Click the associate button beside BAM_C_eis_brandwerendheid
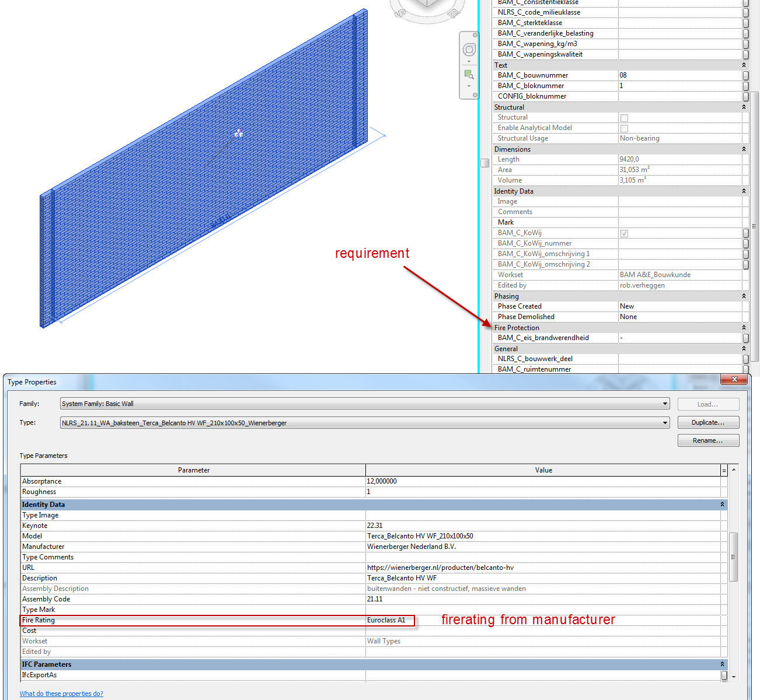760x700 pixels. (745, 338)
